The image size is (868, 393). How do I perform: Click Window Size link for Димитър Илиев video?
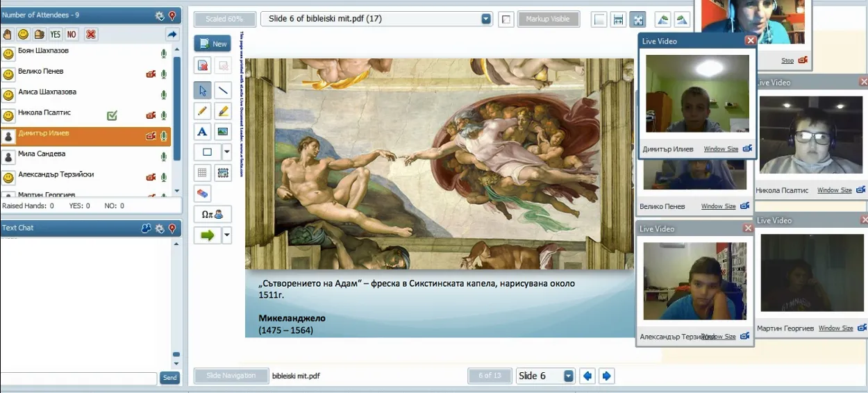point(720,149)
